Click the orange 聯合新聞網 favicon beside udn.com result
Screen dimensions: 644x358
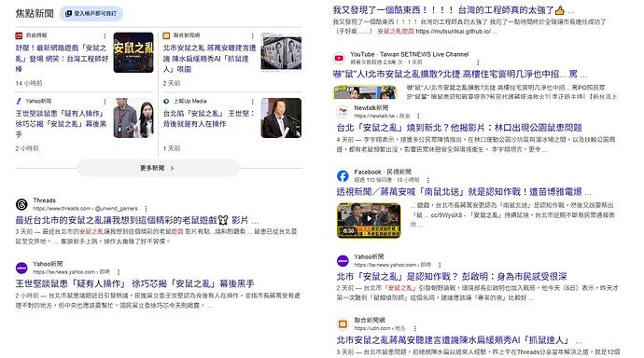pos(343,324)
